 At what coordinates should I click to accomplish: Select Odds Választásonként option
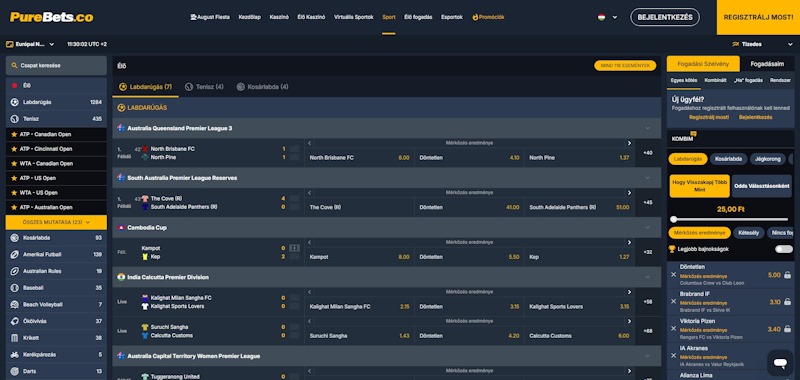click(761, 186)
